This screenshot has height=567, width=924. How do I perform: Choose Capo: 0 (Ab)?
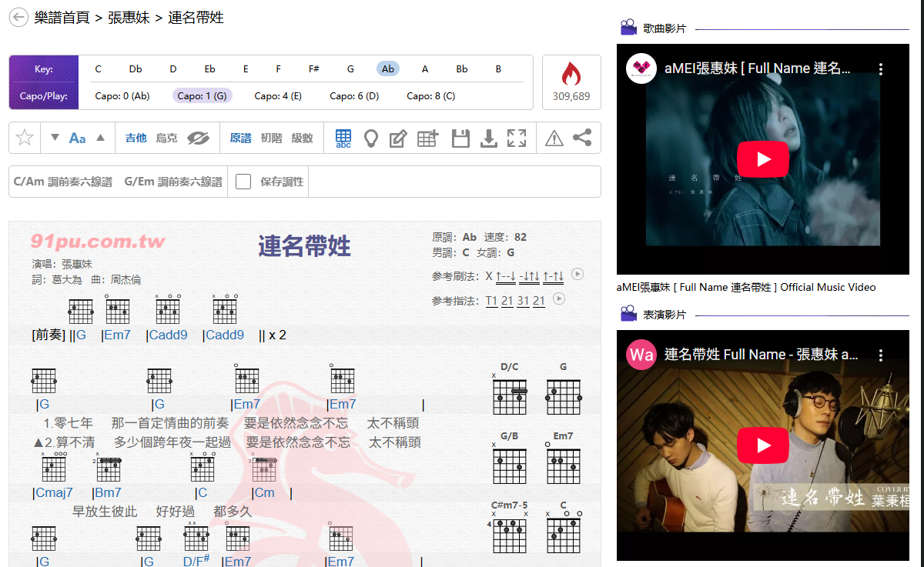(122, 96)
